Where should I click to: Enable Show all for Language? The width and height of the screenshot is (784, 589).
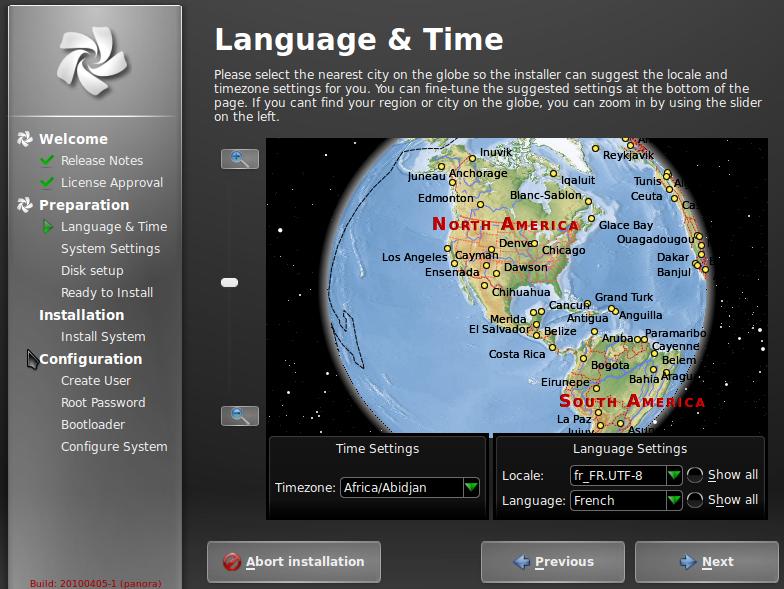(695, 500)
